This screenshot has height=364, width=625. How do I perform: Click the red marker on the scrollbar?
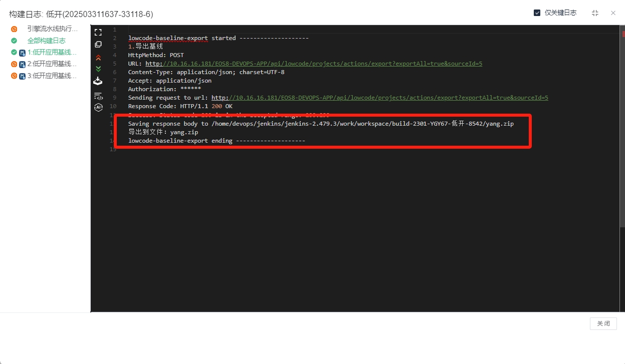623,34
